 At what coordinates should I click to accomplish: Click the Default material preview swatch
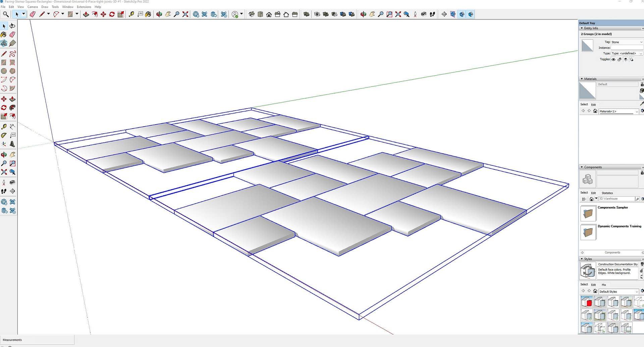pyautogui.click(x=587, y=90)
